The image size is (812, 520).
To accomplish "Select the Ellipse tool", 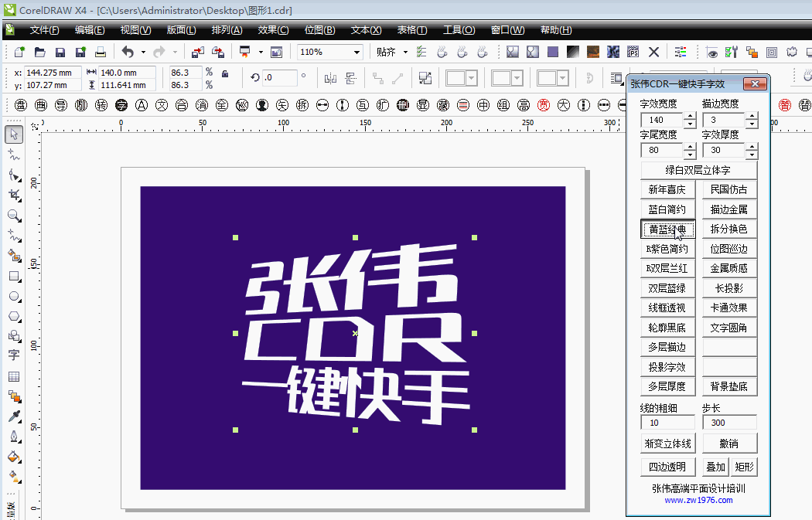I will pos(14,297).
